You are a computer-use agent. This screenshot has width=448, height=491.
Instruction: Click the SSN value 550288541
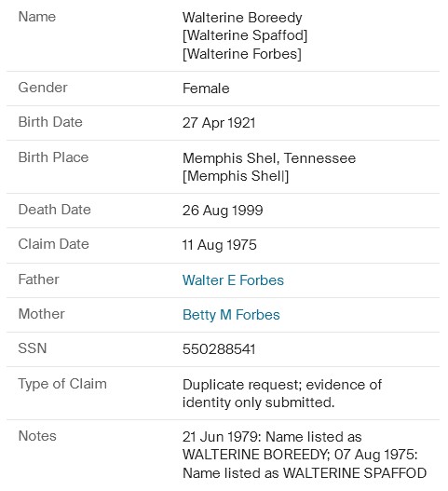[219, 348]
